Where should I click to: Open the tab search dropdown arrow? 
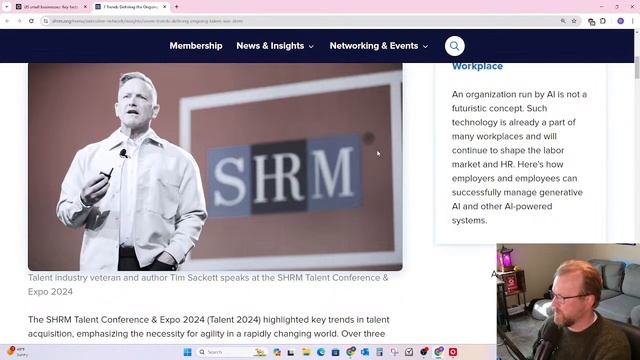[7, 7]
